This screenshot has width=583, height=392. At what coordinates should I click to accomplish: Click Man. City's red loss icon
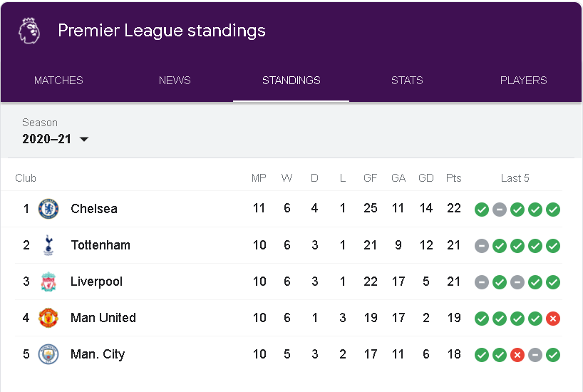pyautogui.click(x=517, y=355)
